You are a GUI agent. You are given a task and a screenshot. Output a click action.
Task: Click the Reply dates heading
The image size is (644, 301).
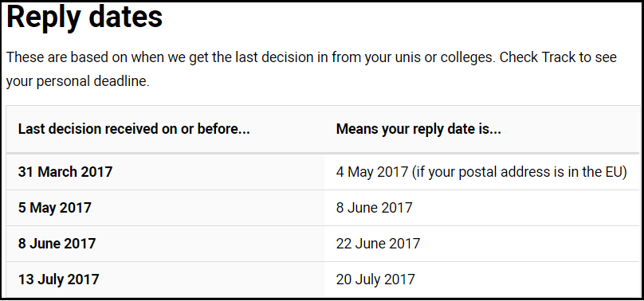coord(84,18)
